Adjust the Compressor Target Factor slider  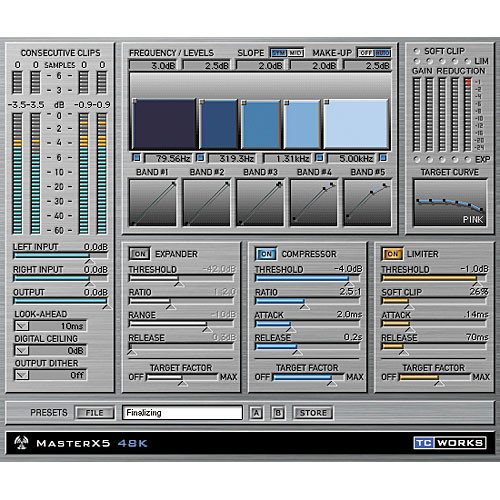308,378
